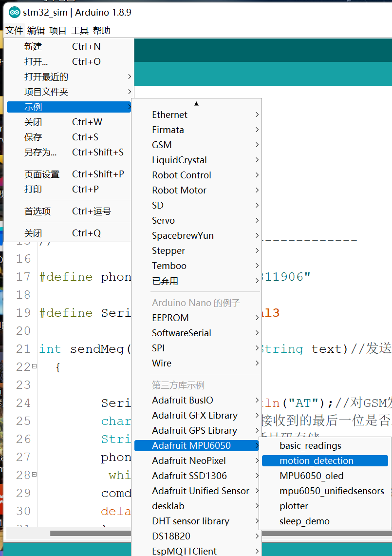Open Temboo examples submenu
392x556 pixels.
197,266
